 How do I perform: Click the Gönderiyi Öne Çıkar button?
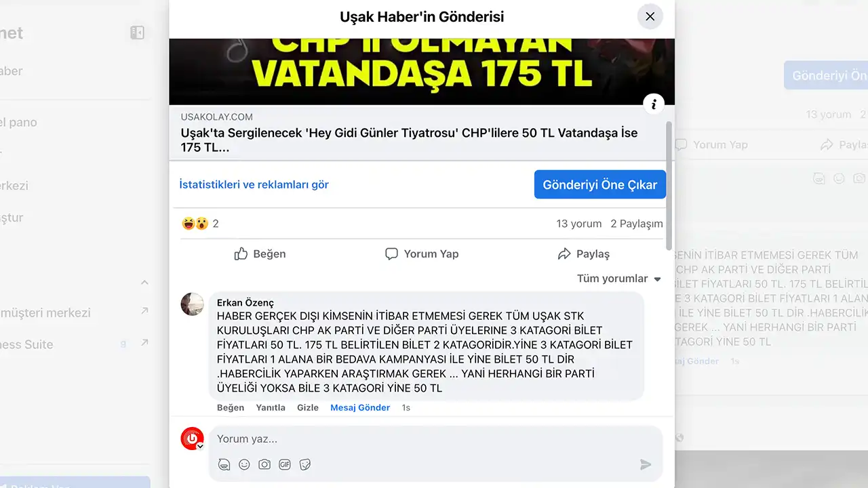(x=600, y=184)
